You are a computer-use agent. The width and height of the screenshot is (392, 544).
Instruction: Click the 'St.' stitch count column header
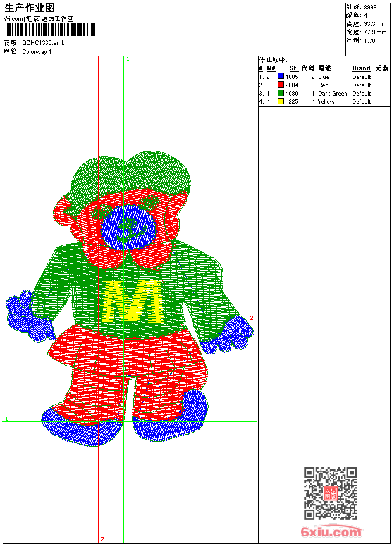point(294,68)
